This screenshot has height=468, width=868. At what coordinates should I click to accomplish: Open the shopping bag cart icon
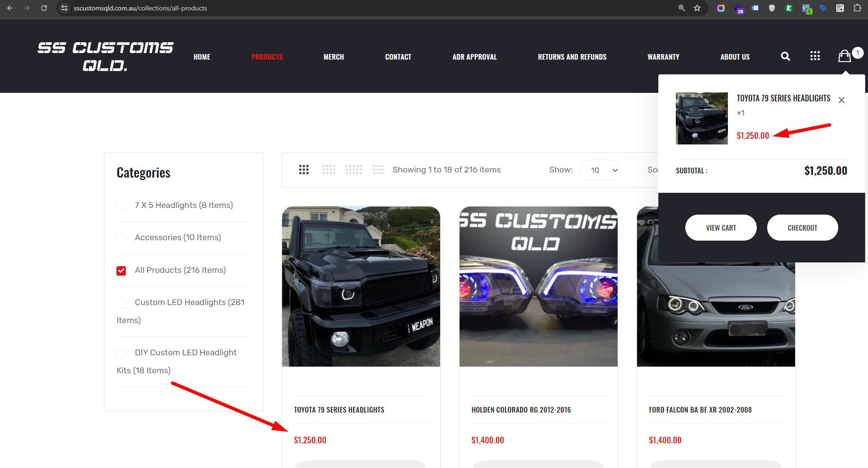pos(845,56)
